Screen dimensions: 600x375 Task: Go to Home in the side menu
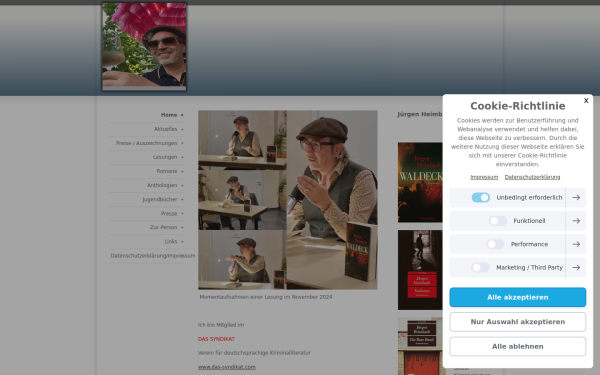169,115
